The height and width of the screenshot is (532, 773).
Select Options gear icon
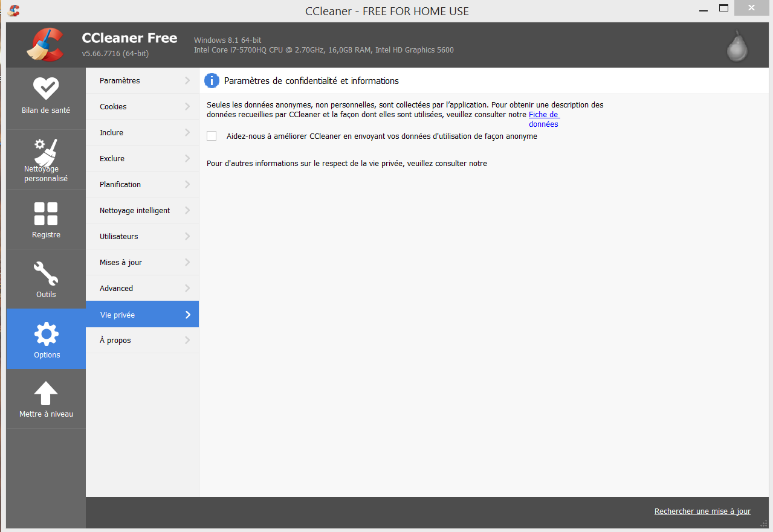point(47,334)
